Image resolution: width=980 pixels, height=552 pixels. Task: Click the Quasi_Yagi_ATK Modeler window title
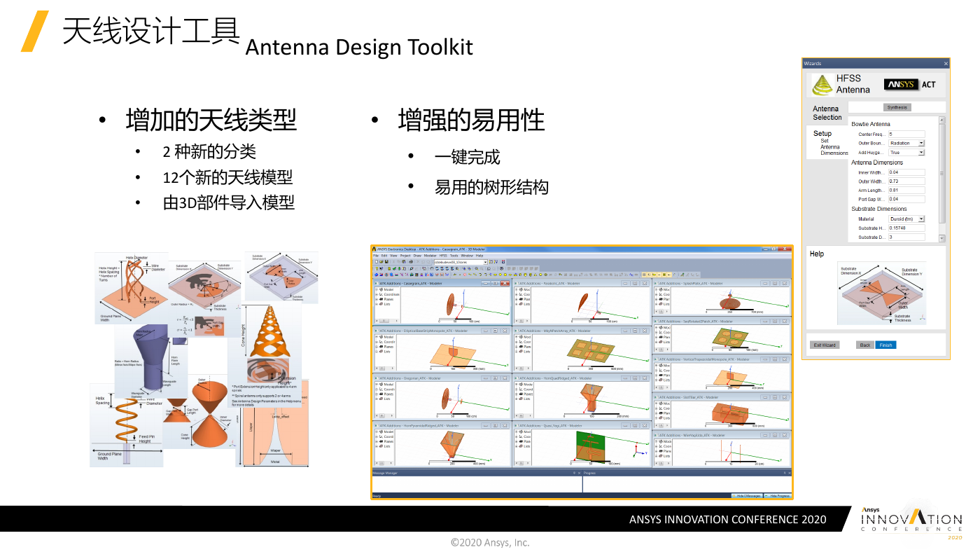[550, 425]
